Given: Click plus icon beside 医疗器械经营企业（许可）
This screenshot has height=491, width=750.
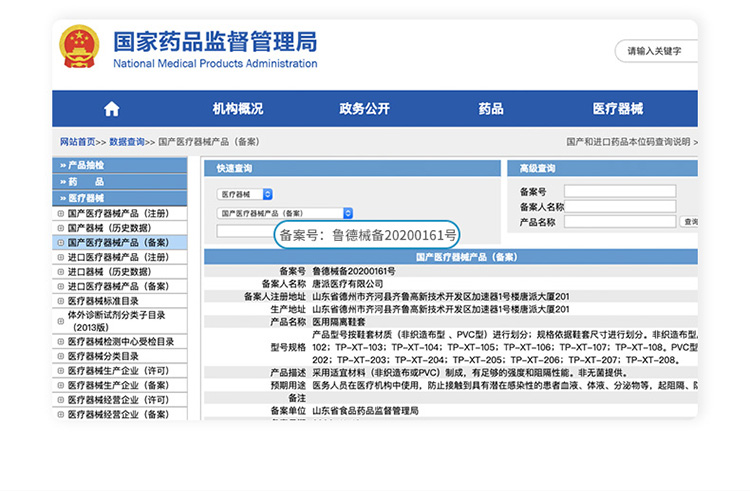Looking at the screenshot, I should pos(61,400).
